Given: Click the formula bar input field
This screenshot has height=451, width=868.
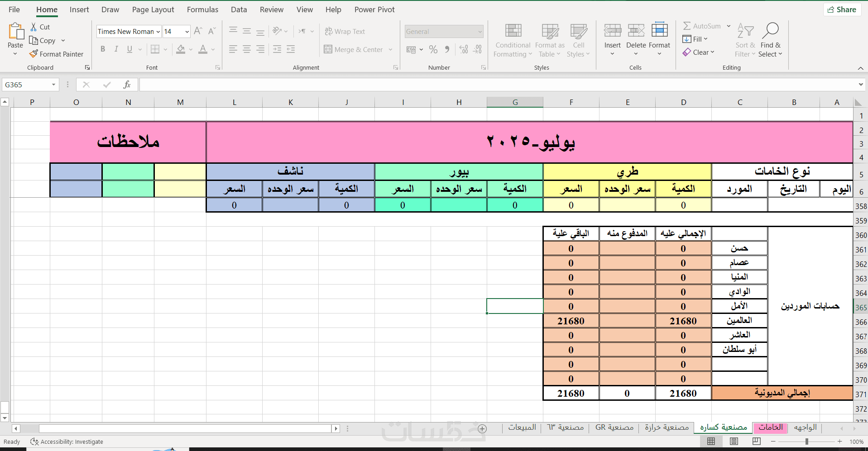Looking at the screenshot, I should [x=498, y=85].
